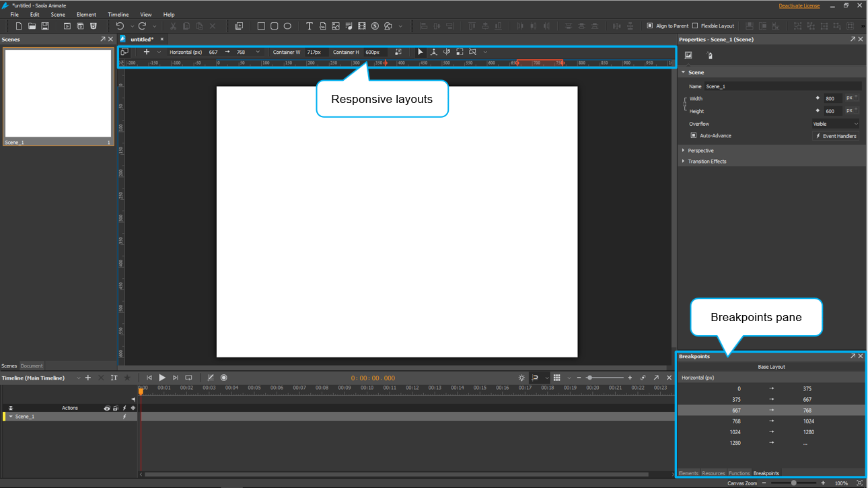Image resolution: width=868 pixels, height=488 pixels.
Task: Click the timeline record button
Action: pos(224,378)
